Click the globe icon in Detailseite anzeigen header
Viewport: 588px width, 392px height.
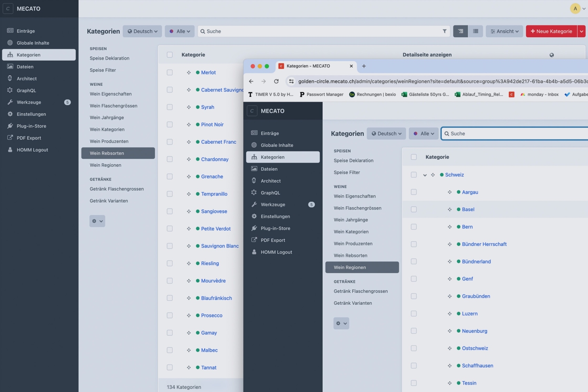(552, 55)
